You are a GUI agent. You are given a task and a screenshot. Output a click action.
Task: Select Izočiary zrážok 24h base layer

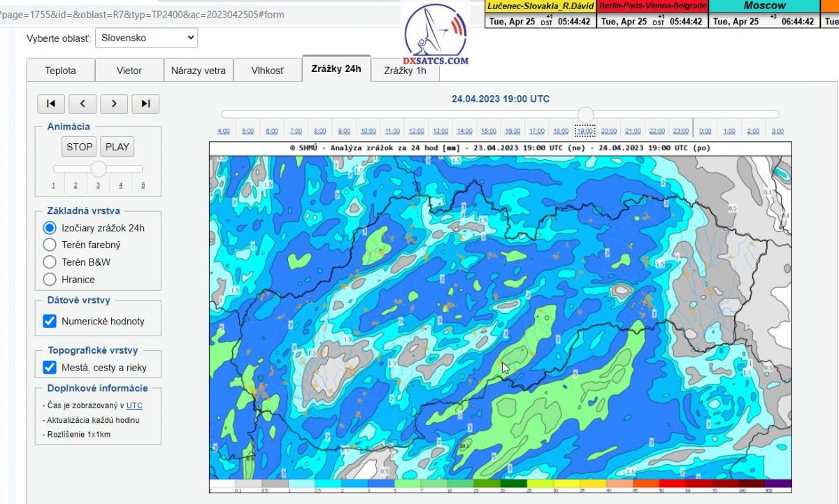[50, 228]
